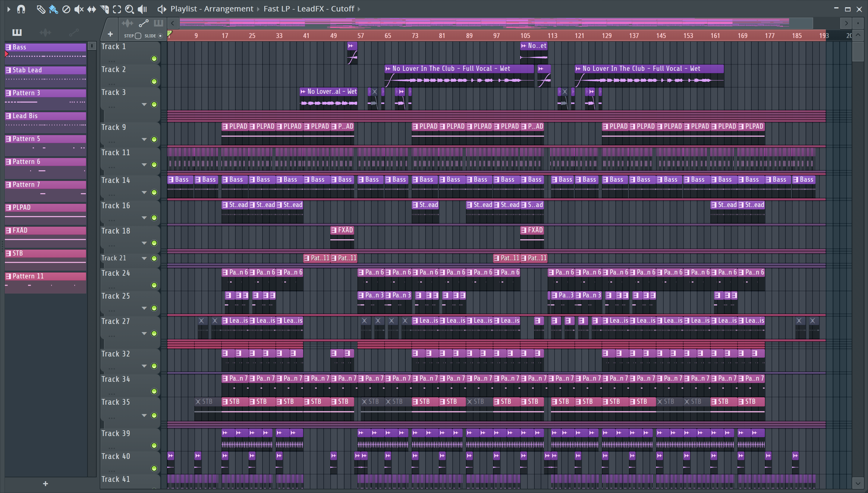The image size is (868, 493).
Task: Select the Draw pencil tool
Action: tap(41, 9)
